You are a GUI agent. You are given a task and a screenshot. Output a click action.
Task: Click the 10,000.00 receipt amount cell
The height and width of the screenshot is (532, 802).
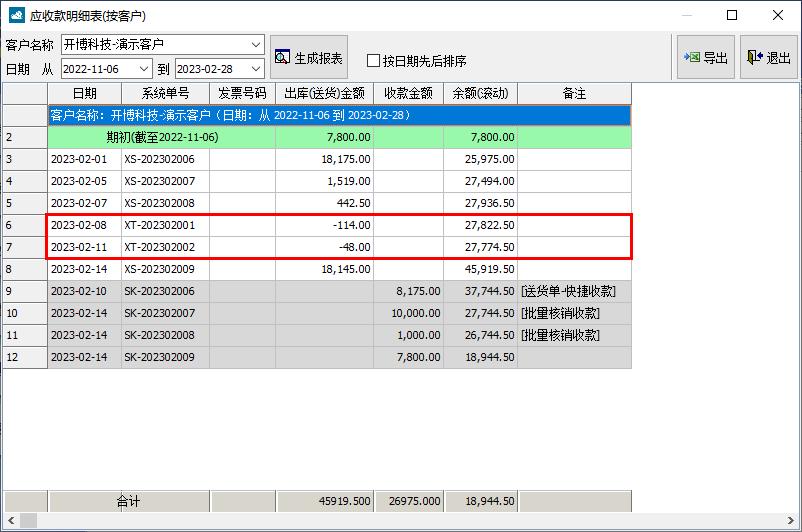click(x=409, y=313)
